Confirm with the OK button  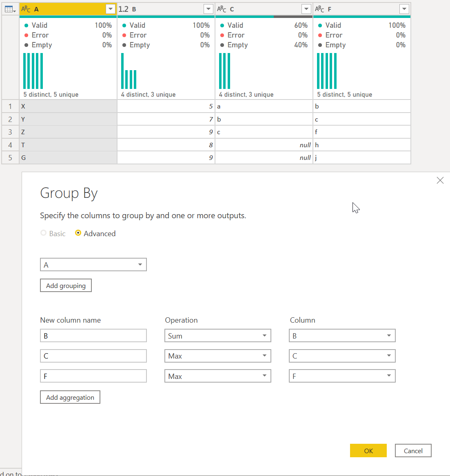[x=368, y=450]
